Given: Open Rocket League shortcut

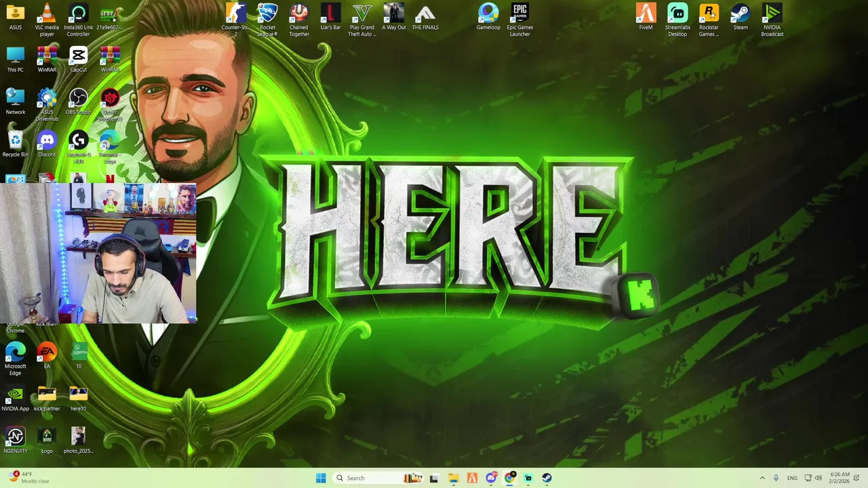Looking at the screenshot, I should 267,20.
